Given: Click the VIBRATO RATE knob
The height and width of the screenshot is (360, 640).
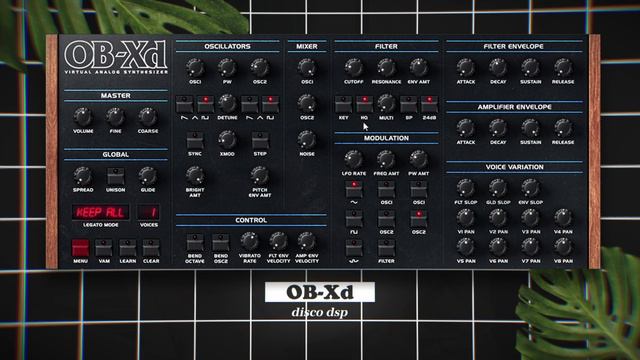Looking at the screenshot, I should (x=249, y=241).
